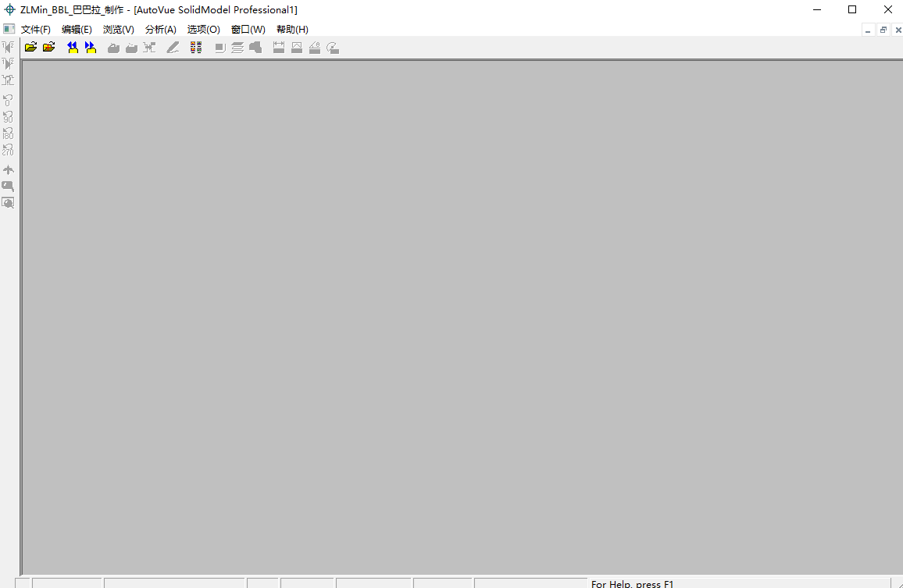Rotate view by 270 degrees
Screen dimensions: 903x588
click(x=8, y=150)
